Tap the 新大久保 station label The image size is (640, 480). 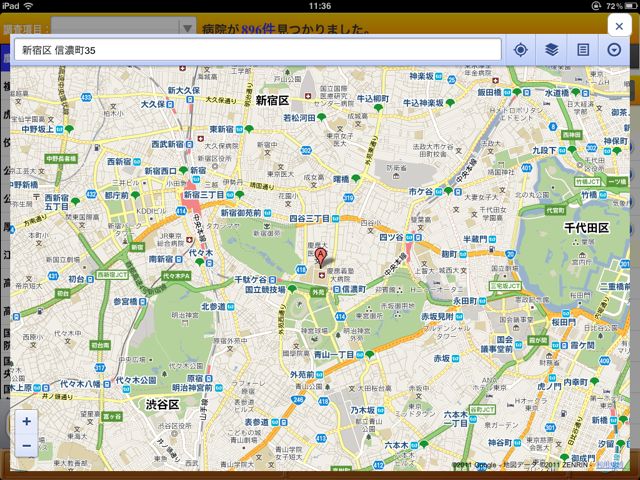tap(184, 90)
